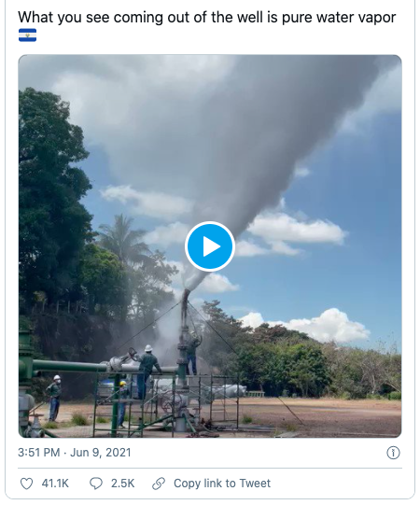Open the reply speech bubble icon
Viewport: 420px width, 505px height.
pos(95,484)
